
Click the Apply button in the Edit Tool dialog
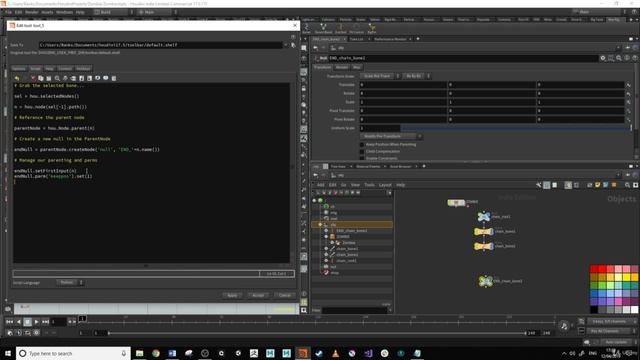point(232,295)
